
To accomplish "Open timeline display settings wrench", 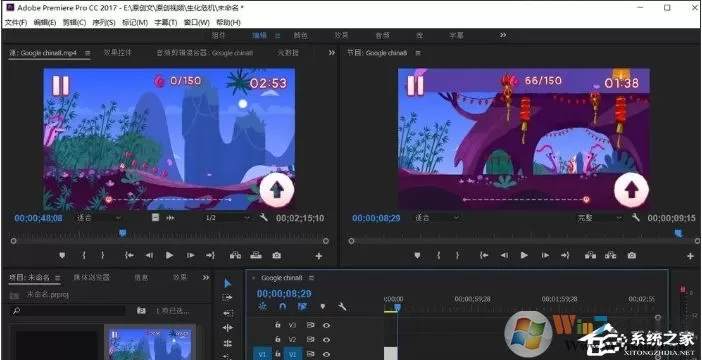I will pos(342,307).
